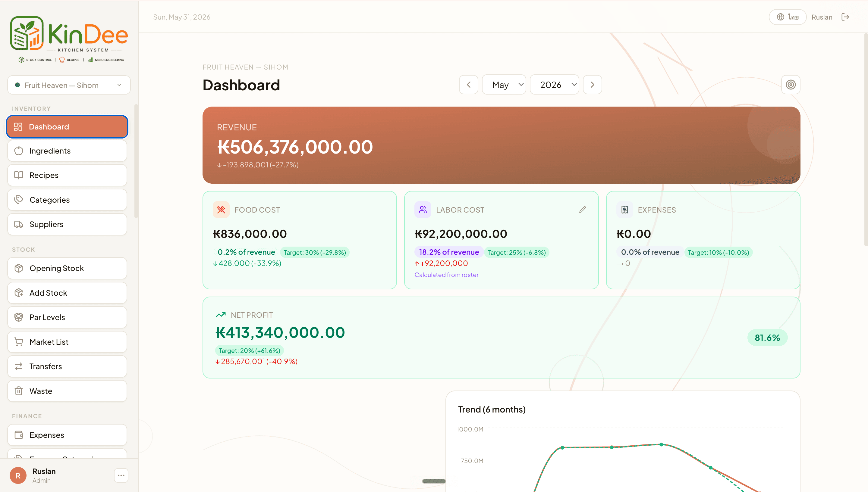Click the Ruslan username in the top bar
This screenshot has width=868, height=492.
tap(822, 17)
